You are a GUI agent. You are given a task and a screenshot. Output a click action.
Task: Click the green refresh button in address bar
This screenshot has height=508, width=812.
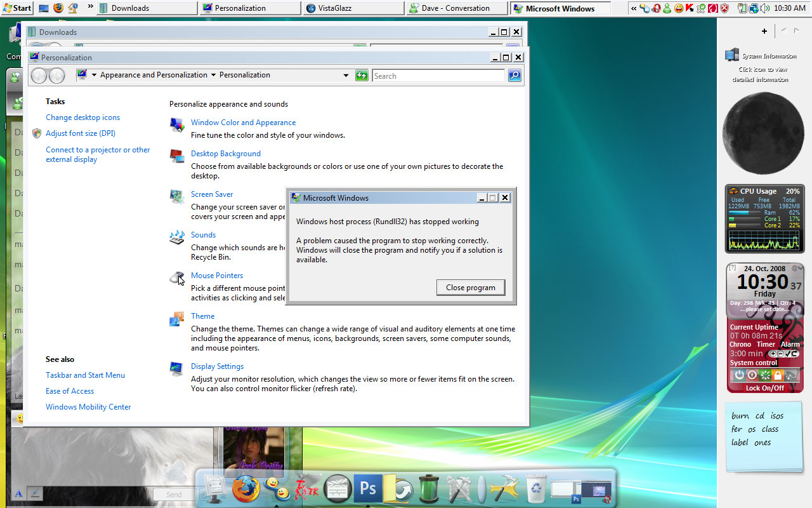coord(362,76)
